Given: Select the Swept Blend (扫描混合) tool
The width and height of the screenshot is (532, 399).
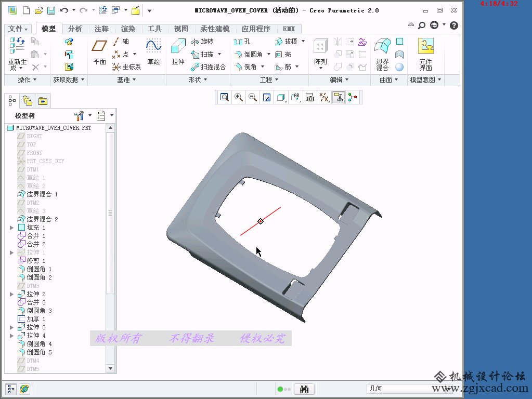Looking at the screenshot, I should (x=208, y=67).
